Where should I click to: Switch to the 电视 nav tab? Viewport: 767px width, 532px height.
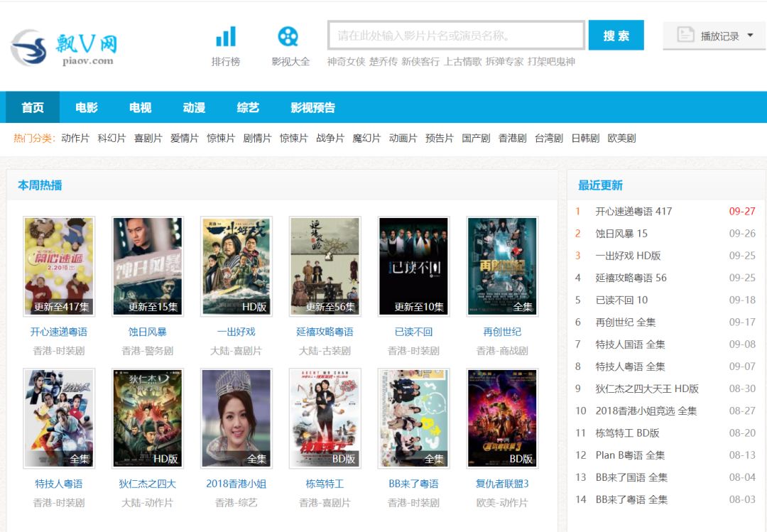pos(141,107)
